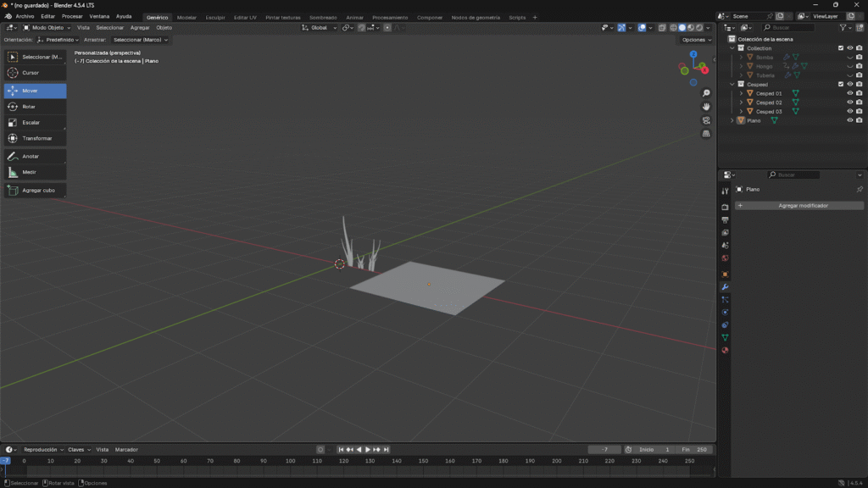Toggle perspective/orthographic grid icon in viewport
The width and height of the screenshot is (868, 488).
[x=706, y=134]
